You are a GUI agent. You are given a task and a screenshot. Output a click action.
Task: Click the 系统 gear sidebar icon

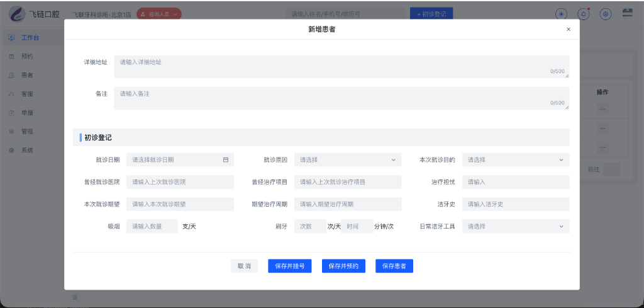pos(11,151)
